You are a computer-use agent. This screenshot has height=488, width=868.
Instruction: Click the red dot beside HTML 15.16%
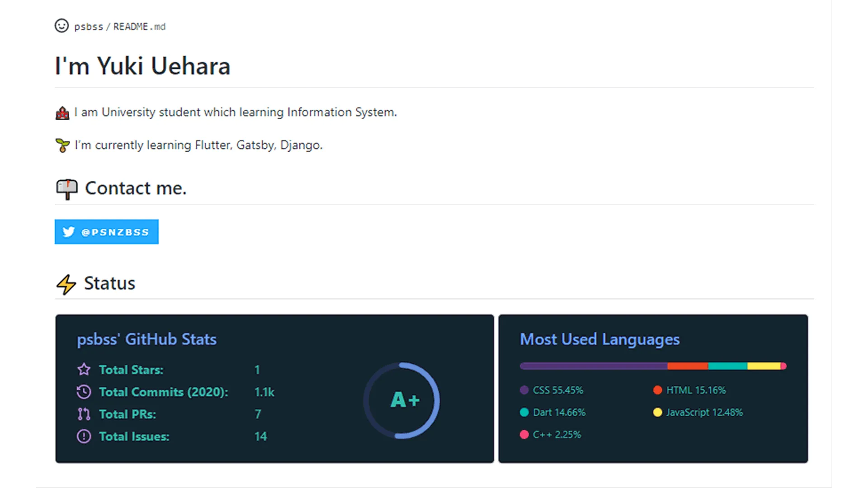(x=658, y=390)
